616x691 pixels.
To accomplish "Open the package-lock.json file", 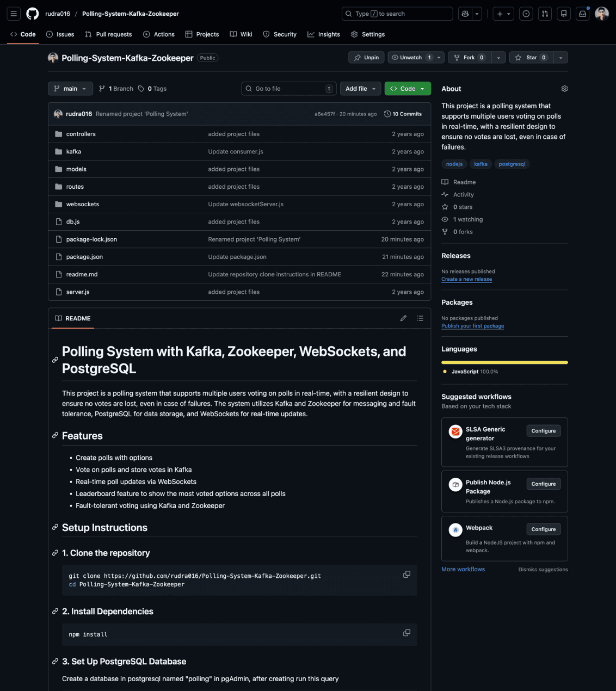I will click(91, 239).
